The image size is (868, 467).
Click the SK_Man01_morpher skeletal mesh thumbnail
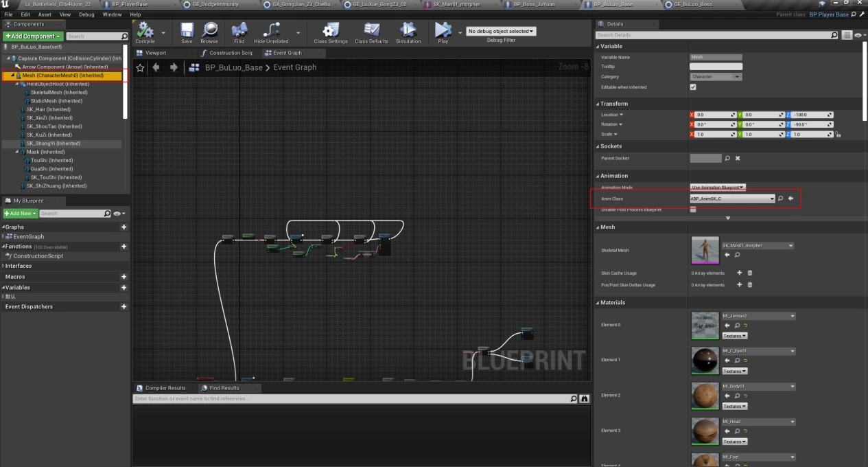(705, 251)
